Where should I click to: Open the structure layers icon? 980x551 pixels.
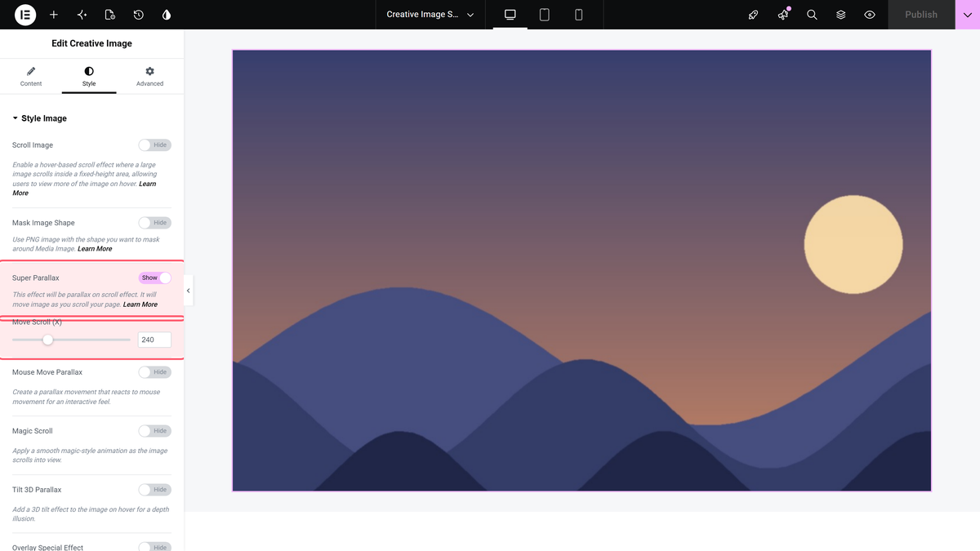(841, 15)
